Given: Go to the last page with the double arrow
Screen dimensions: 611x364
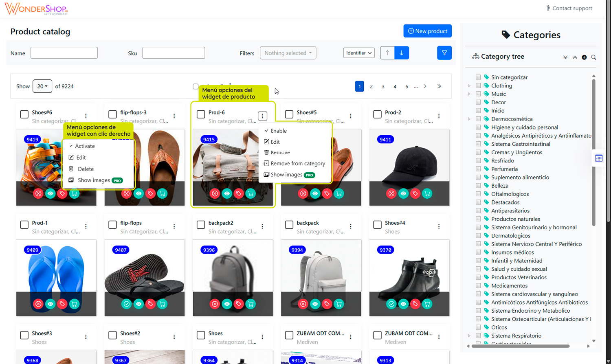Looking at the screenshot, I should pyautogui.click(x=439, y=86).
